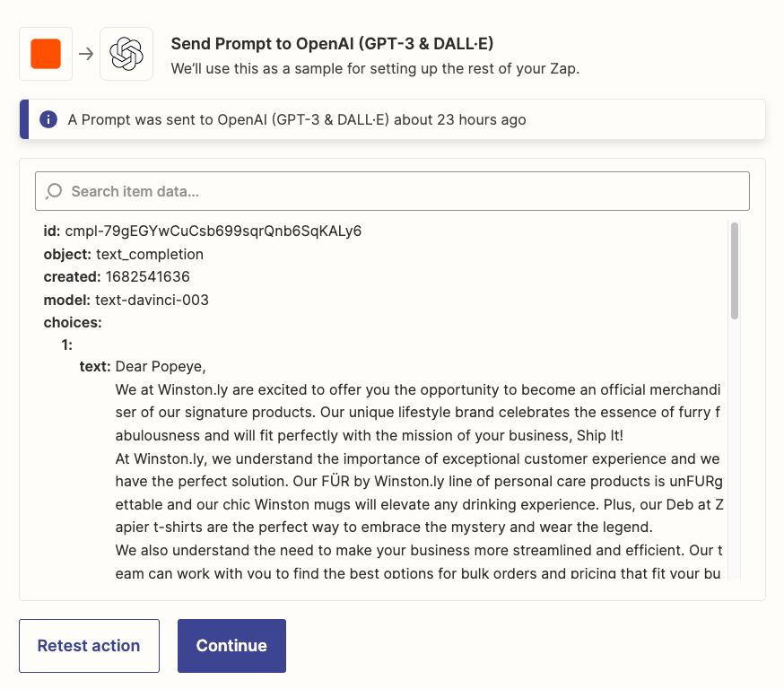This screenshot has width=784, height=689.
Task: Click the orange trigger app icon
Action: coord(46,54)
